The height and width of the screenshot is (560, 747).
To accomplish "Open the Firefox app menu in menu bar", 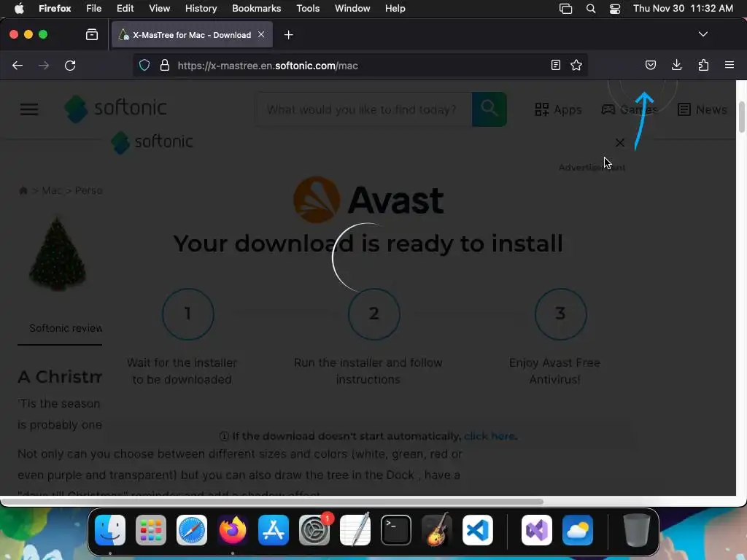I will click(x=55, y=8).
